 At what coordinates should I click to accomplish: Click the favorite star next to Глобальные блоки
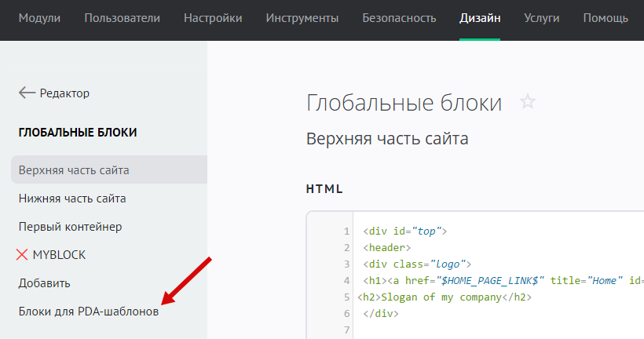click(x=528, y=102)
